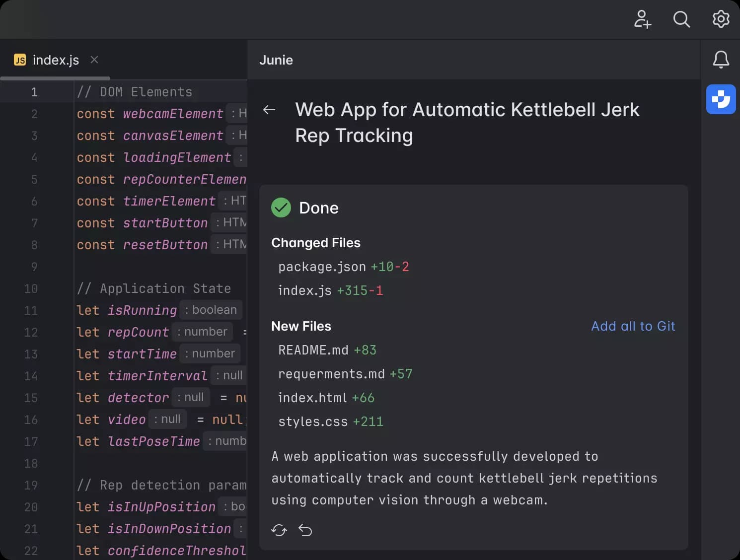Retry Junie's response with the refresh icon
The height and width of the screenshot is (560, 740).
point(279,530)
